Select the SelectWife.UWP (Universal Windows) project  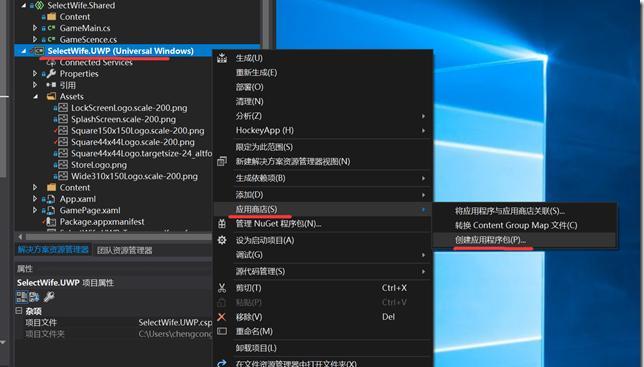tap(120, 51)
